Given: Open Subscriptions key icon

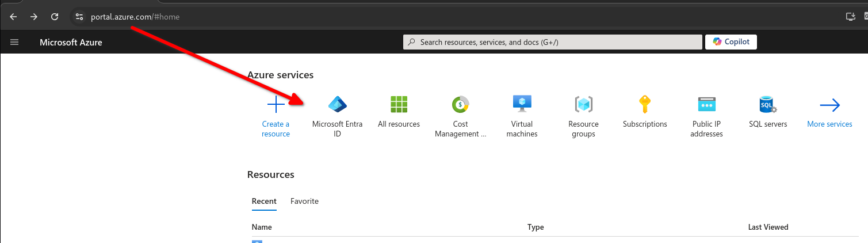Looking at the screenshot, I should pyautogui.click(x=645, y=104).
